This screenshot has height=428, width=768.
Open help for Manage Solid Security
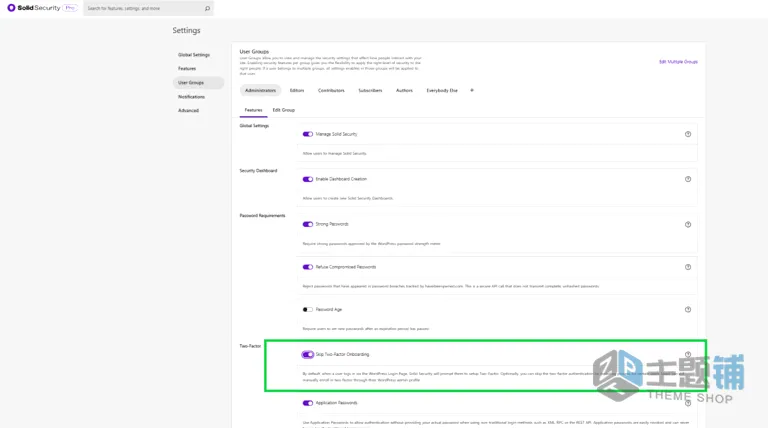click(x=688, y=134)
